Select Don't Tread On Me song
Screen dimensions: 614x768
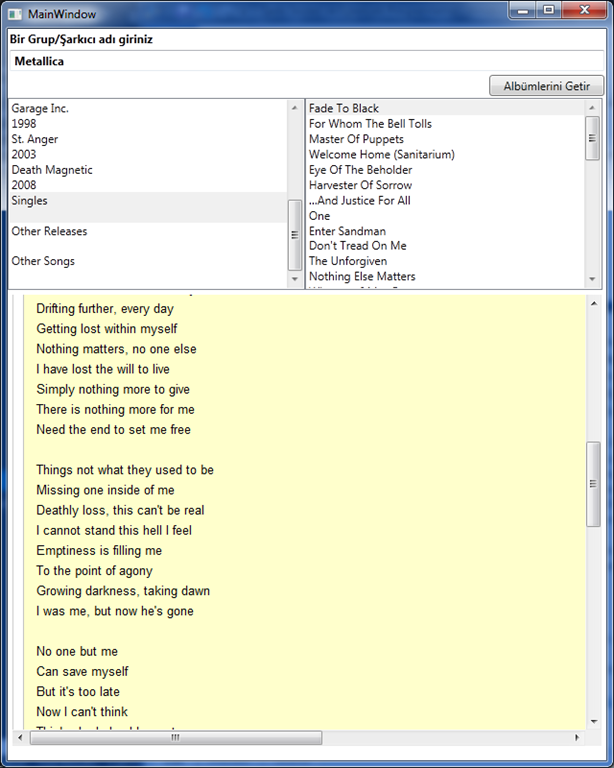point(357,246)
